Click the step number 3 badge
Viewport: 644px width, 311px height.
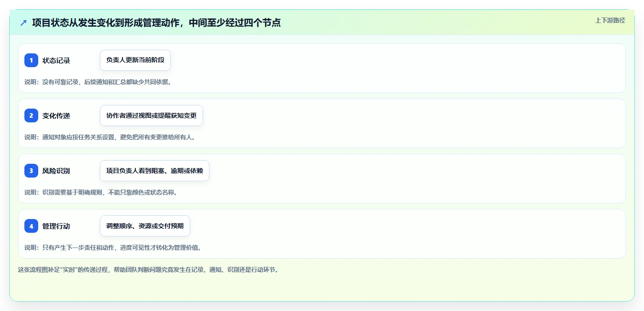tap(31, 171)
